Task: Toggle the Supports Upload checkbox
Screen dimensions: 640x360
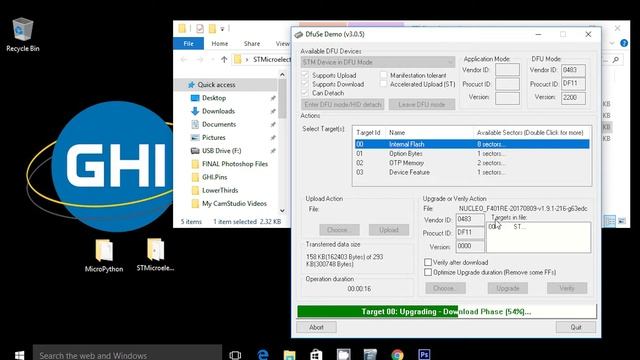Action: pyautogui.click(x=305, y=75)
